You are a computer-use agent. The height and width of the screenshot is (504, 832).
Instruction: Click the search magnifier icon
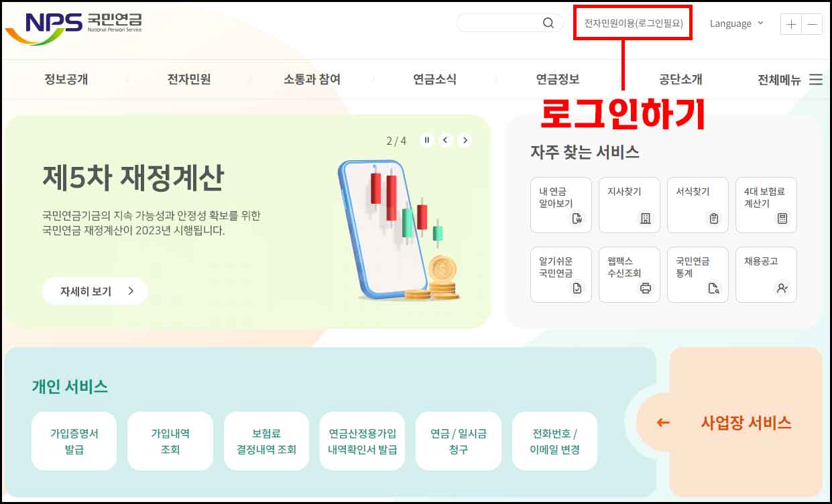[548, 23]
